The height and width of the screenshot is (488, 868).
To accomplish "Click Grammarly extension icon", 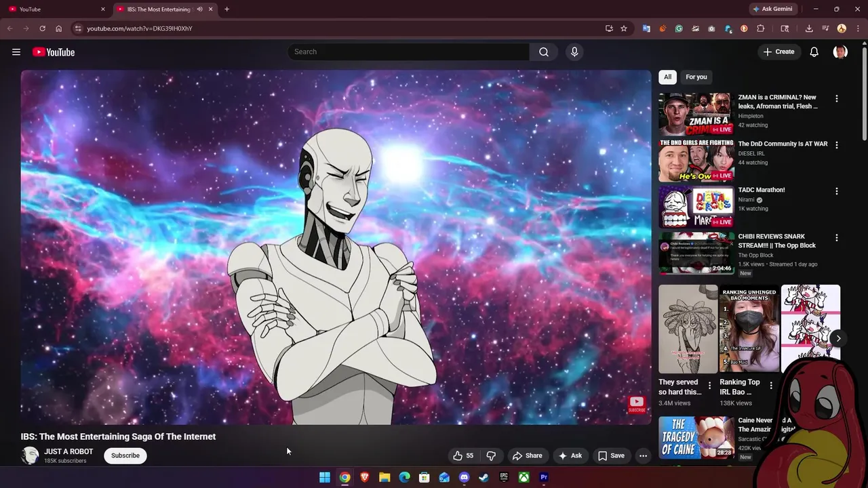I will (x=679, y=28).
